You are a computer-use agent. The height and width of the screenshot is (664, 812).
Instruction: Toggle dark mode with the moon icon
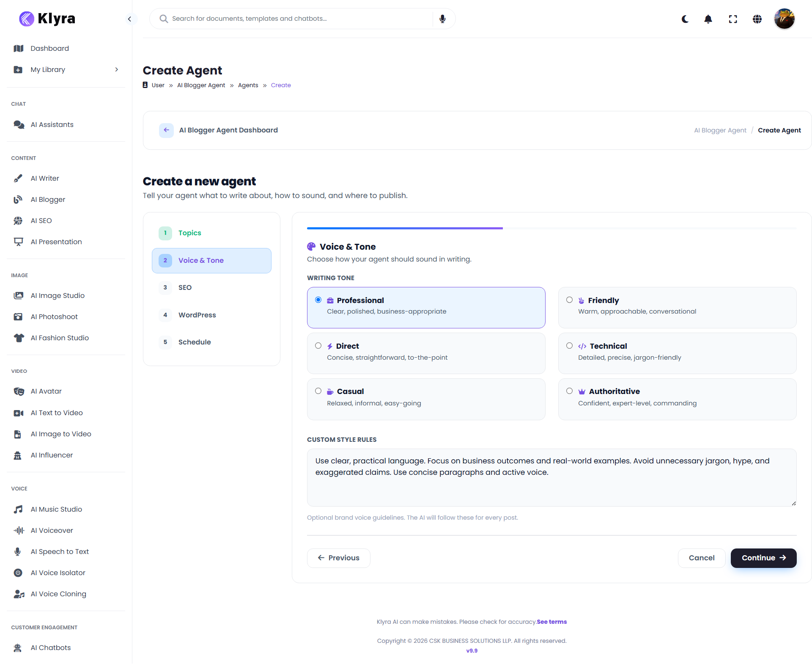click(x=685, y=19)
